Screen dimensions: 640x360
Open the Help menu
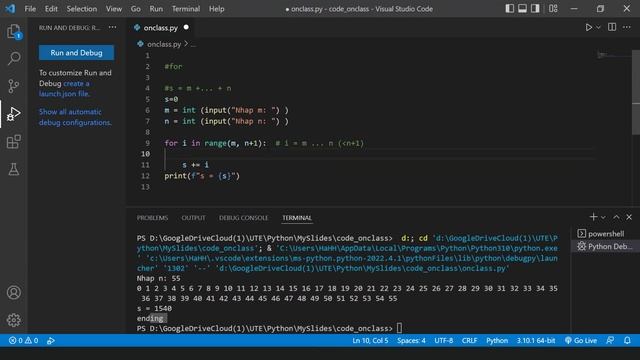coord(217,9)
